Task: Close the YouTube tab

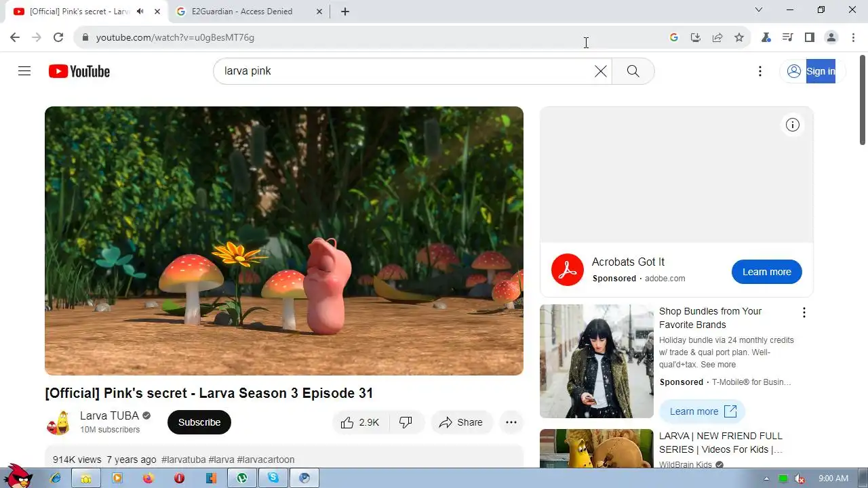Action: [x=157, y=12]
